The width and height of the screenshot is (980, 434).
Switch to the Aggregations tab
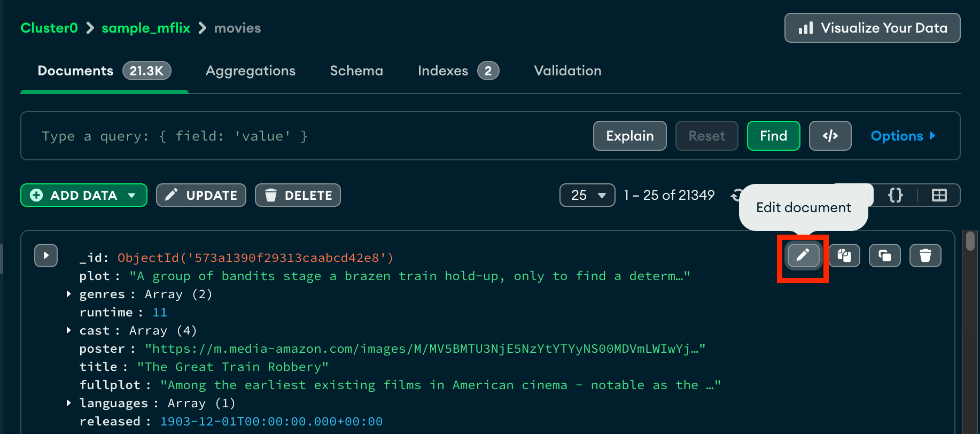pyautogui.click(x=250, y=71)
